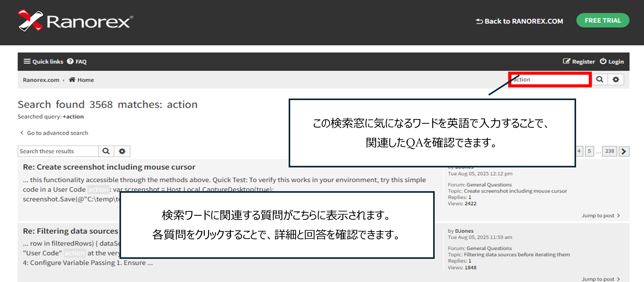View author DJones profile in second result
Image resolution: width=644 pixels, height=282 pixels.
tap(464, 231)
